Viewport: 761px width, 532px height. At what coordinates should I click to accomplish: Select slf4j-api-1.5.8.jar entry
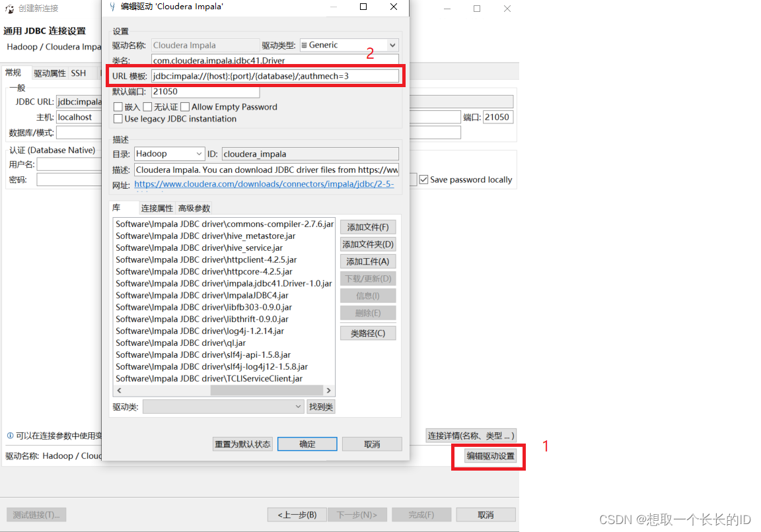coord(203,354)
